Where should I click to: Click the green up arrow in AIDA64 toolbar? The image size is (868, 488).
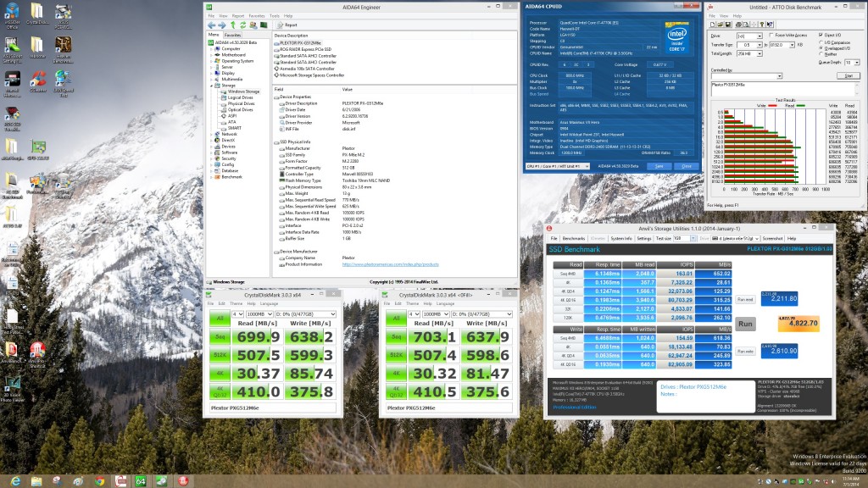(x=233, y=25)
